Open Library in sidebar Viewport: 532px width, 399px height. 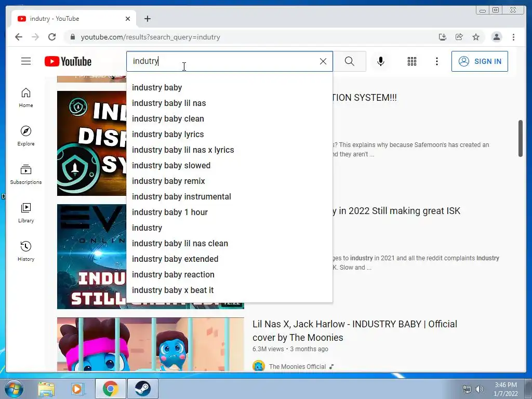click(26, 212)
